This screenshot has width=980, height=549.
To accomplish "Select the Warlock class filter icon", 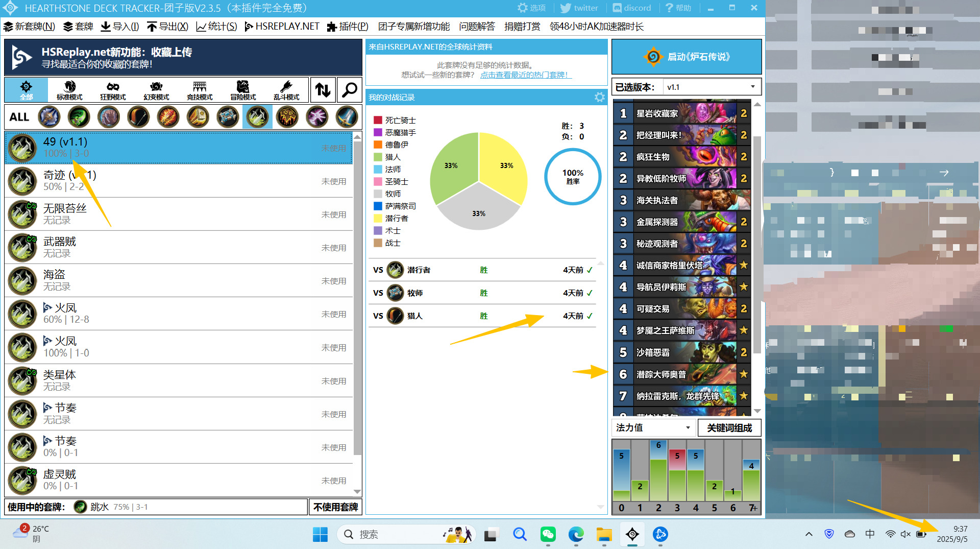I will (x=317, y=117).
